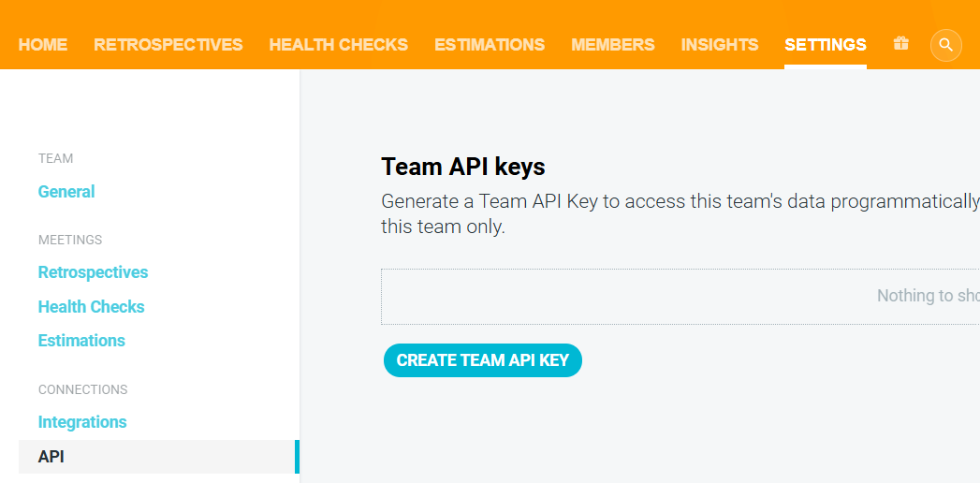Select the SETTINGS tab
This screenshot has height=483, width=980.
click(826, 45)
